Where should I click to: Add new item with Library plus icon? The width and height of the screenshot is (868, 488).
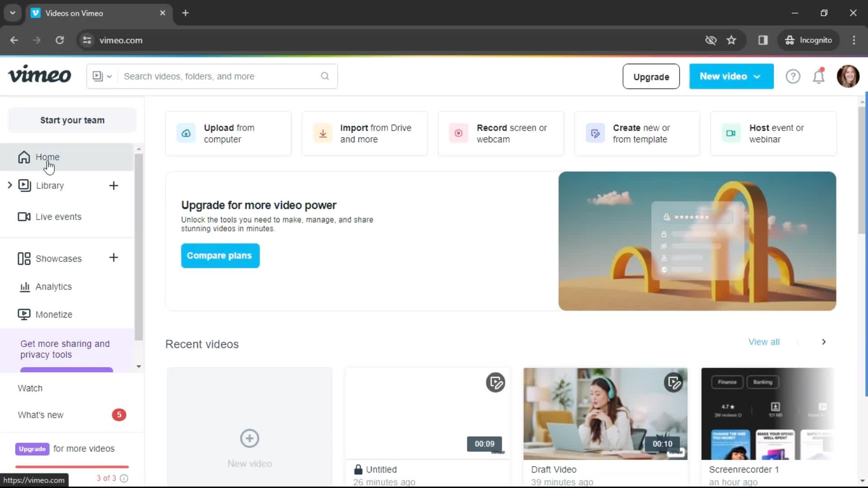coord(113,186)
